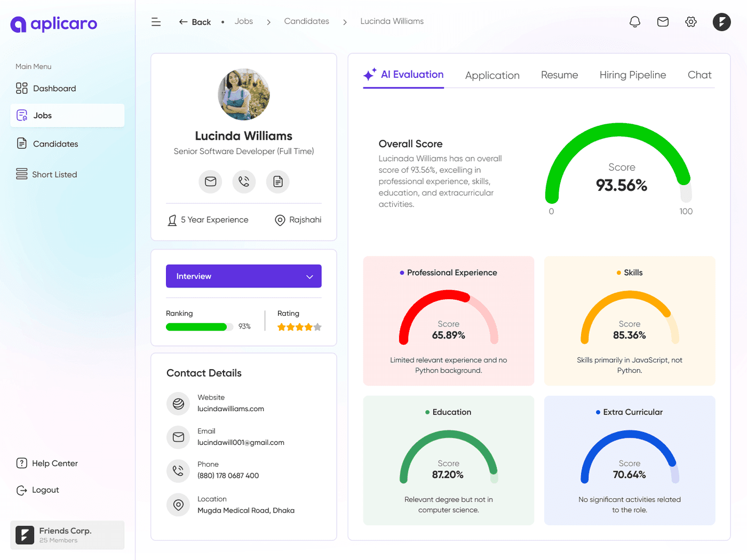Click the Candidates document icon in sidebar
This screenshot has height=560, width=747.
(22, 143)
